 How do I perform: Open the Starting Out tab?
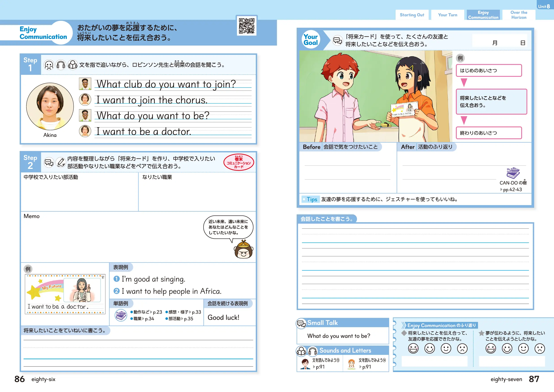point(412,15)
